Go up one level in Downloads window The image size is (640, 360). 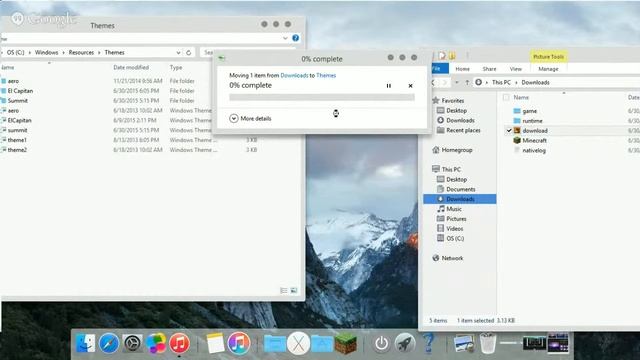click(x=467, y=82)
